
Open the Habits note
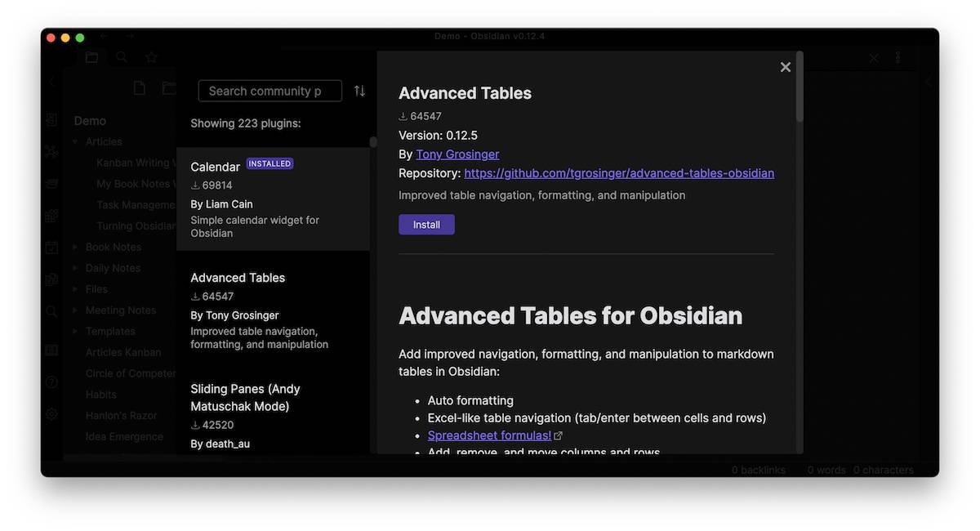click(101, 395)
